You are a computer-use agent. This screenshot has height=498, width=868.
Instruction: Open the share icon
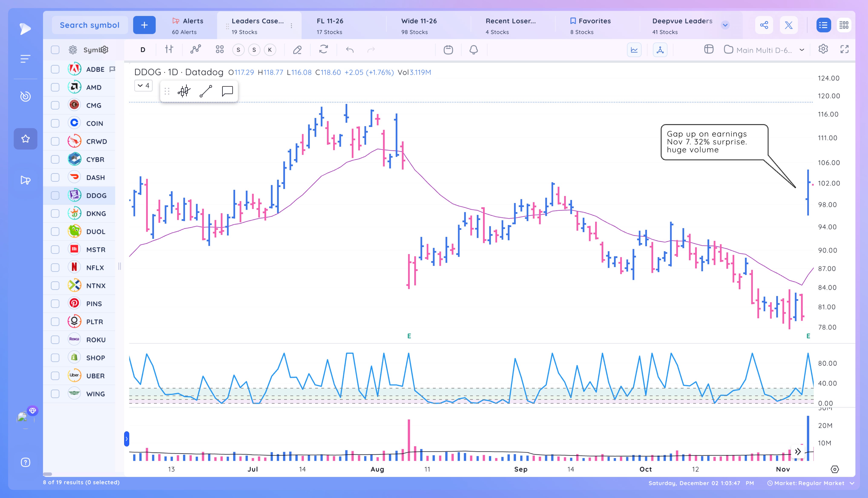pyautogui.click(x=764, y=25)
